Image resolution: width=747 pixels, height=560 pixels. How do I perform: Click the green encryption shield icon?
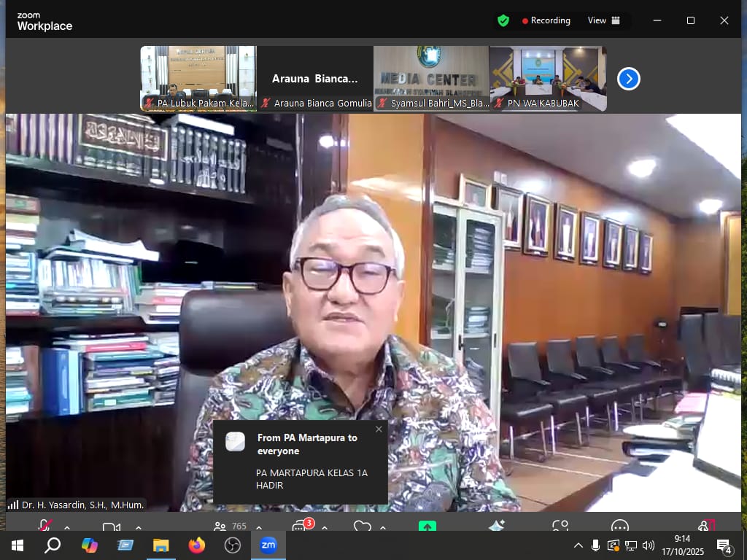pos(503,20)
